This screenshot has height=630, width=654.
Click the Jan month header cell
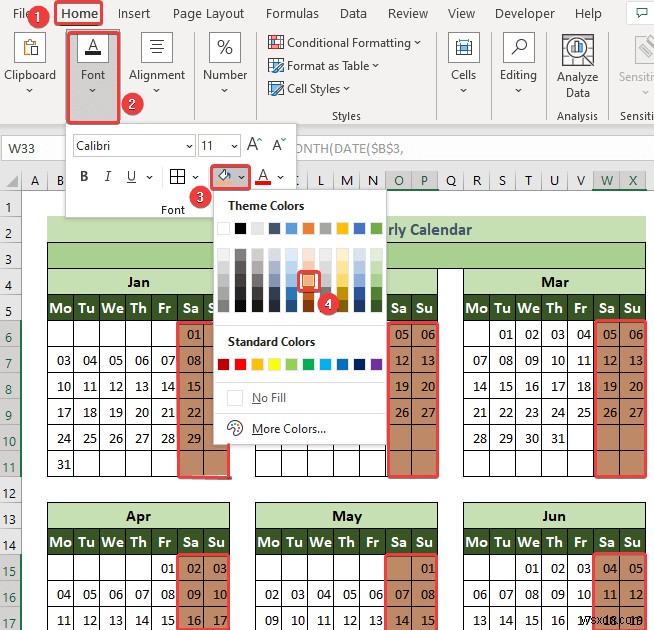click(x=138, y=282)
